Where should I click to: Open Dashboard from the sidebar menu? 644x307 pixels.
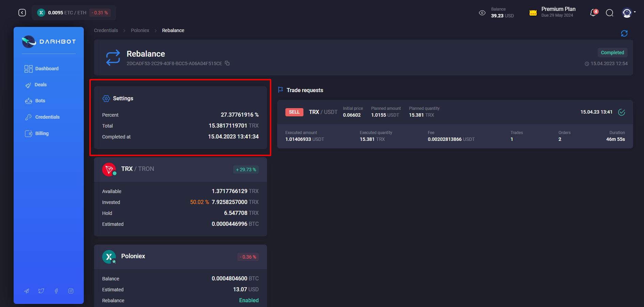[47, 69]
